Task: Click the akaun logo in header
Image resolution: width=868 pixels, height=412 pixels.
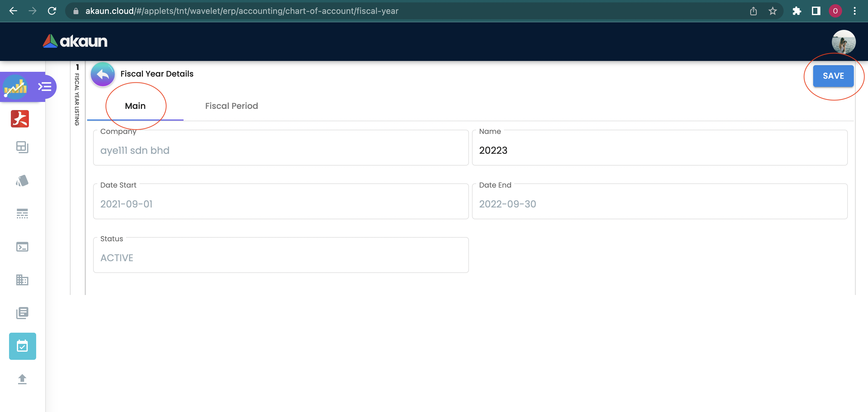Action: click(x=75, y=41)
